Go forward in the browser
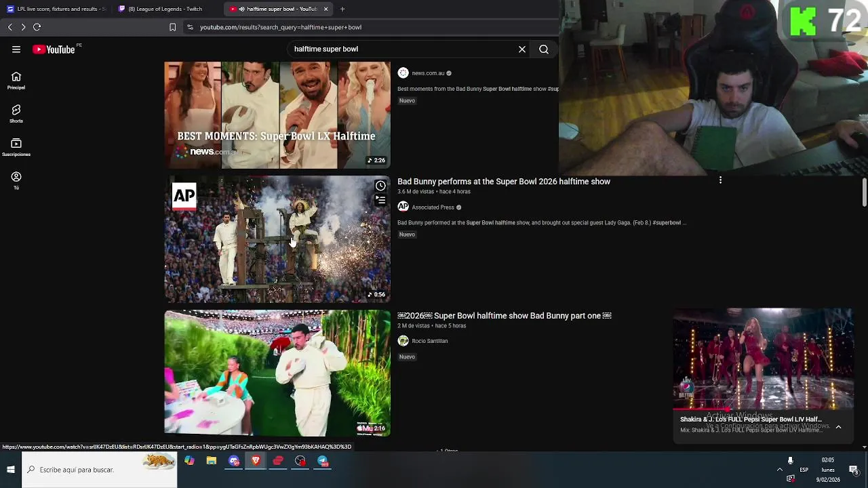 click(x=23, y=27)
